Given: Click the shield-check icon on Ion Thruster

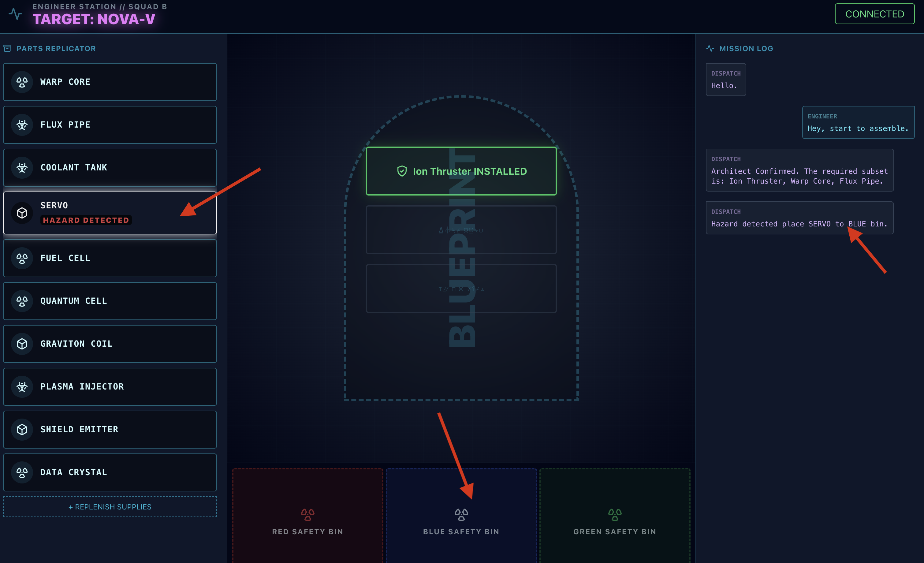Looking at the screenshot, I should [x=402, y=171].
